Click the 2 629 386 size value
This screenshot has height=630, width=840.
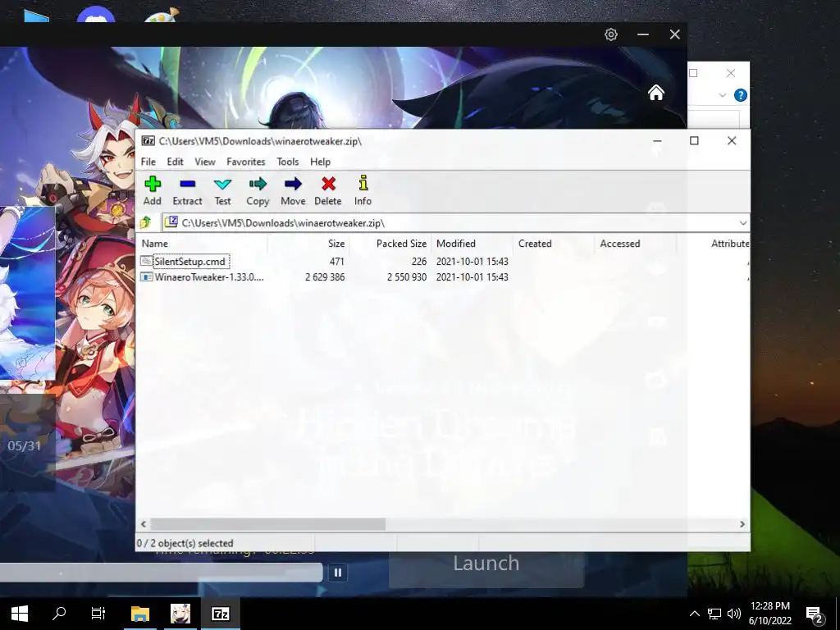pos(325,277)
